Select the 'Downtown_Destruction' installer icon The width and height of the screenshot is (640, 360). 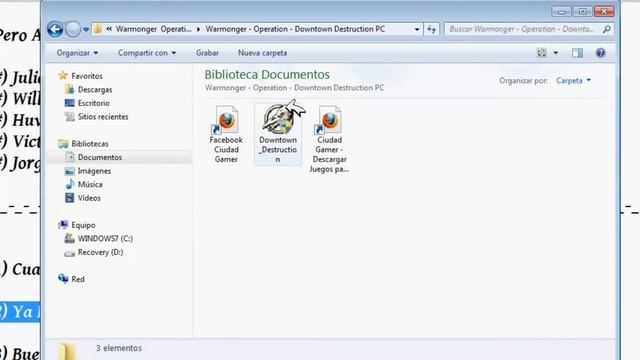[278, 119]
